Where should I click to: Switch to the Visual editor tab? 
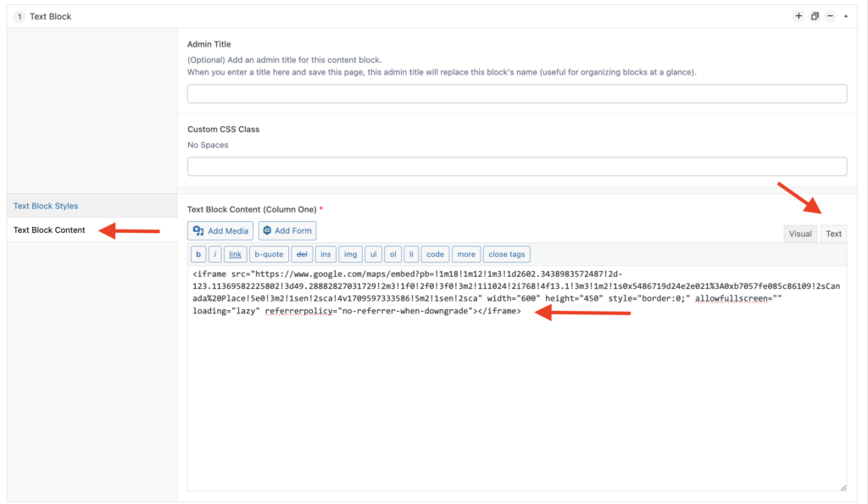pos(800,234)
